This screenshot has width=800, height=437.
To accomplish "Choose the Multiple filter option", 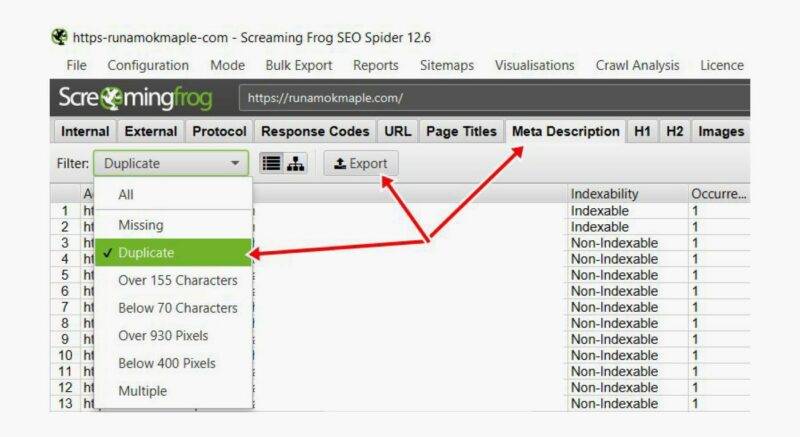I will 173,391.
